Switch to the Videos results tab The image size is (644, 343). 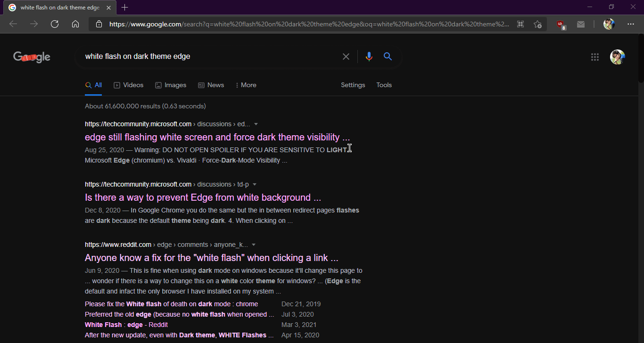[129, 85]
